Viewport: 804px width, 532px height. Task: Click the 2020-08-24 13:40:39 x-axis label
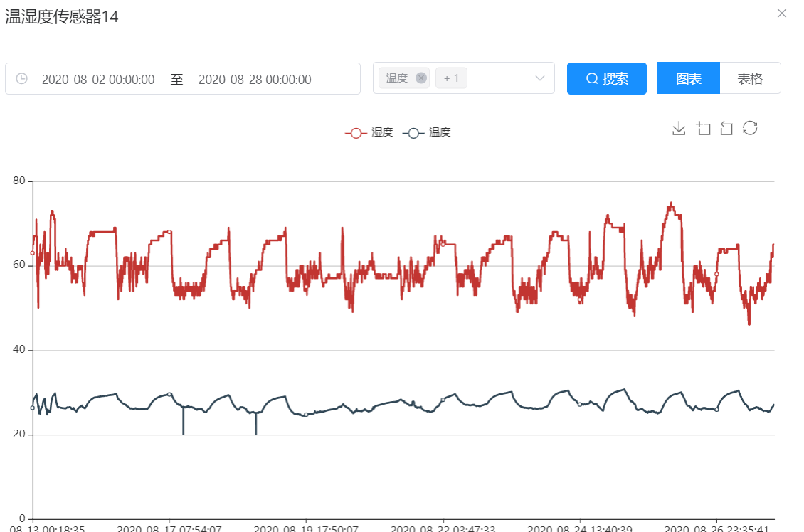[x=579, y=528]
